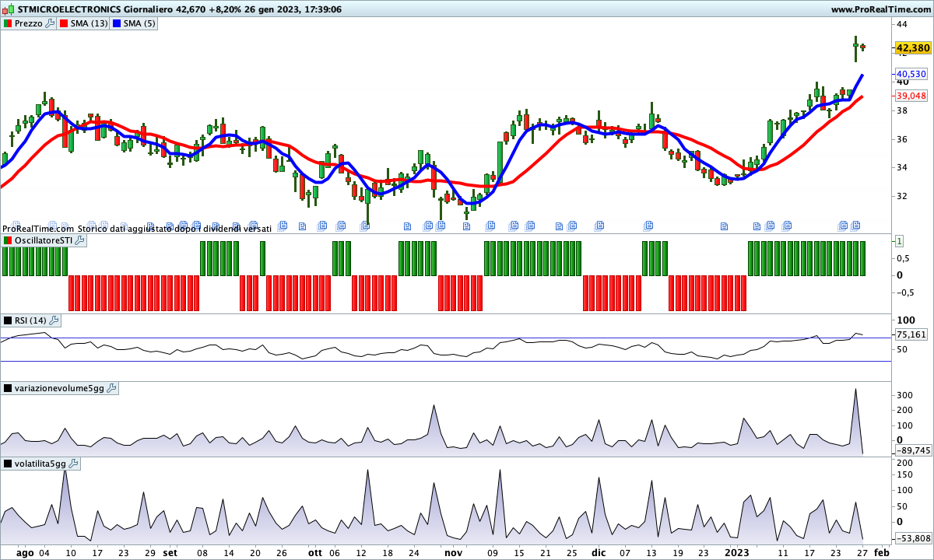
Task: Click the ott label on date axis
Action: click(315, 553)
